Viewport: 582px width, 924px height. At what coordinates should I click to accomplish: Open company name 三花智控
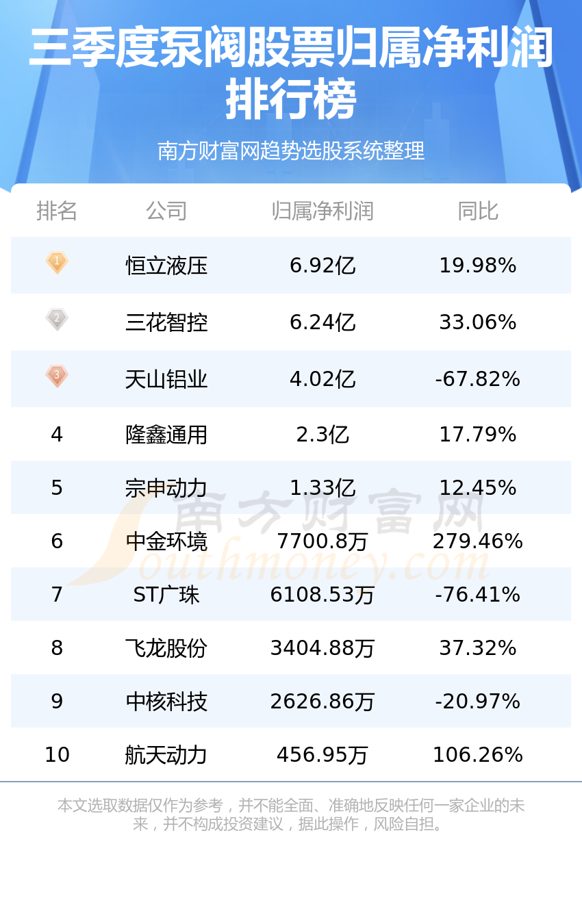[x=166, y=322]
